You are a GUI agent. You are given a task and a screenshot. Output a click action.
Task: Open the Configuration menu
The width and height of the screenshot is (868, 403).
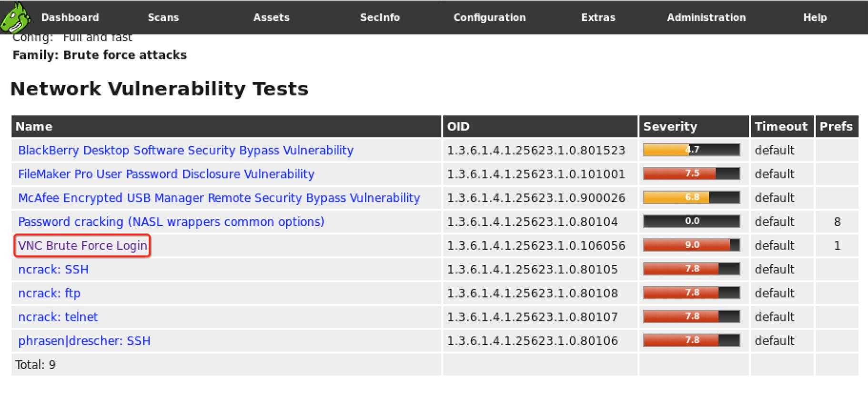(x=489, y=18)
